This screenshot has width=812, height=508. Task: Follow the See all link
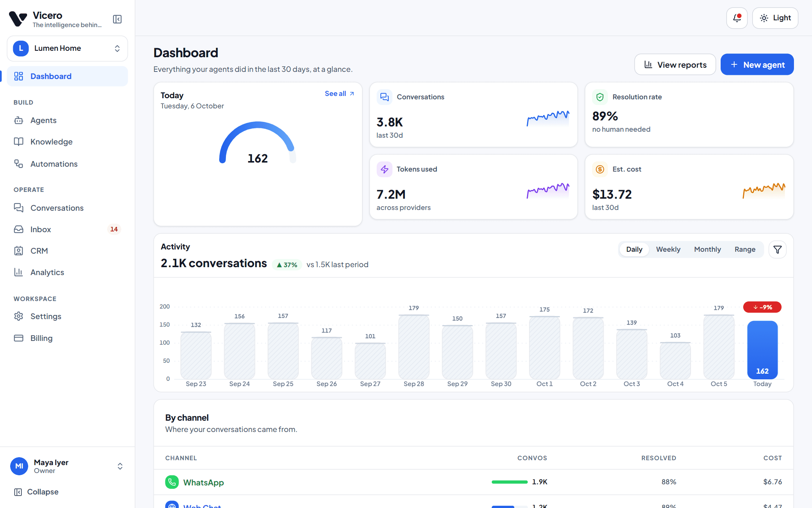339,94
